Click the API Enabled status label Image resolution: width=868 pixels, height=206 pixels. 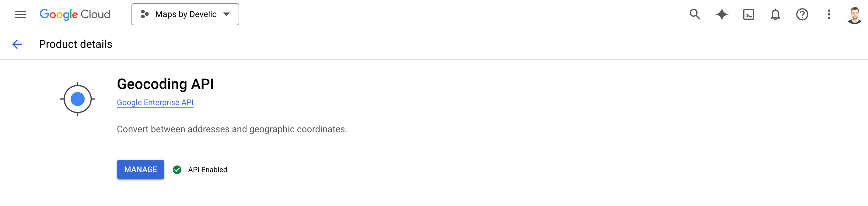[x=208, y=170]
